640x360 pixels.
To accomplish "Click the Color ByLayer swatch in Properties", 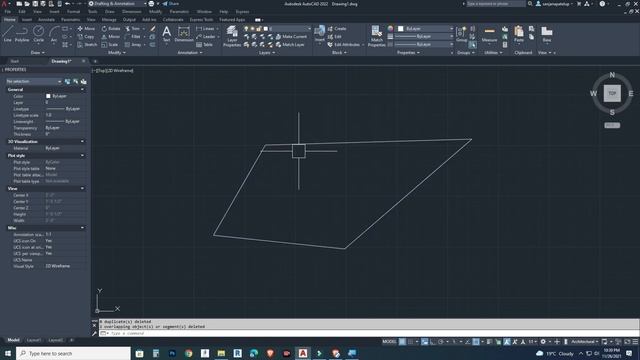I will click(x=48, y=96).
